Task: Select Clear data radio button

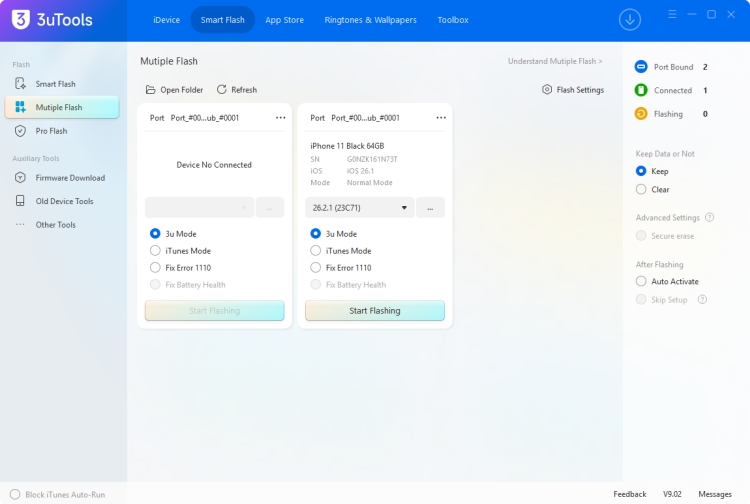Action: pyautogui.click(x=641, y=188)
